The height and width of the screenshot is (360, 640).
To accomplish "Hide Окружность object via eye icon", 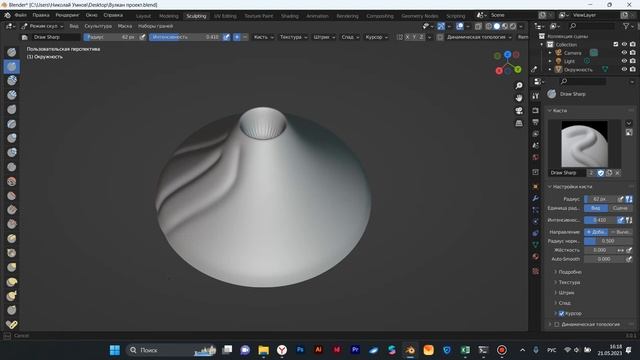I will tap(624, 69).
